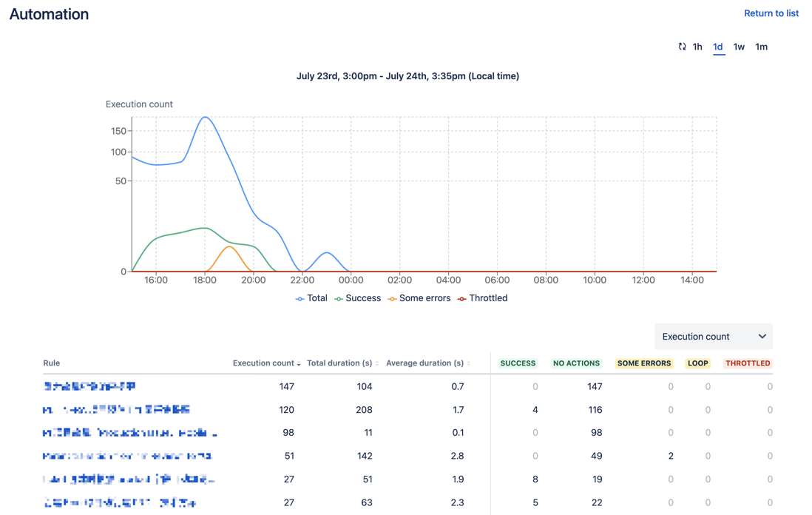812x515 pixels.
Task: Click the 150 value on the y-axis
Action: point(118,131)
